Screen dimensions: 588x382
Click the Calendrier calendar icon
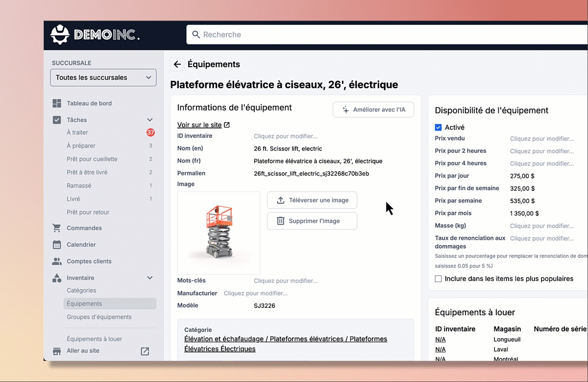tap(57, 245)
